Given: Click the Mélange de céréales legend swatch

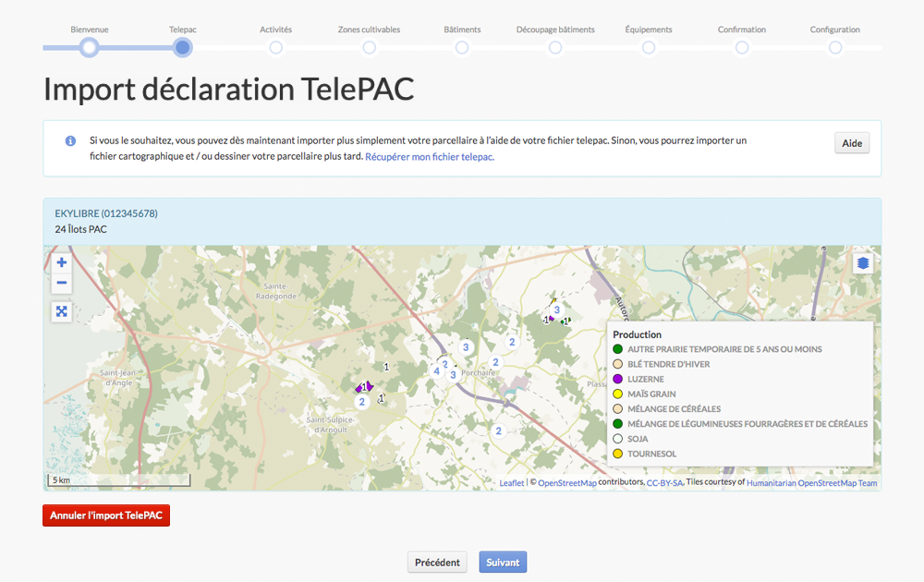Looking at the screenshot, I should click(x=617, y=409).
